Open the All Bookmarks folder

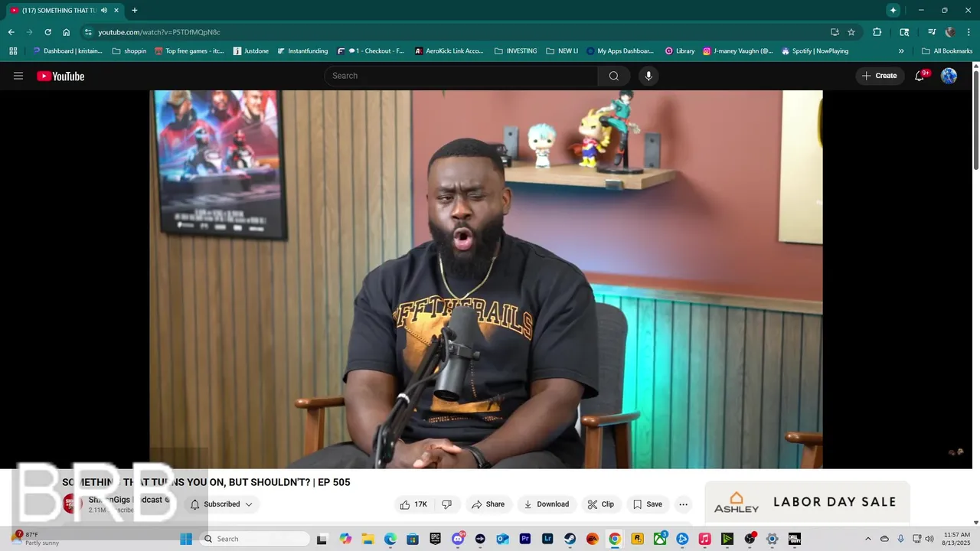947,51
